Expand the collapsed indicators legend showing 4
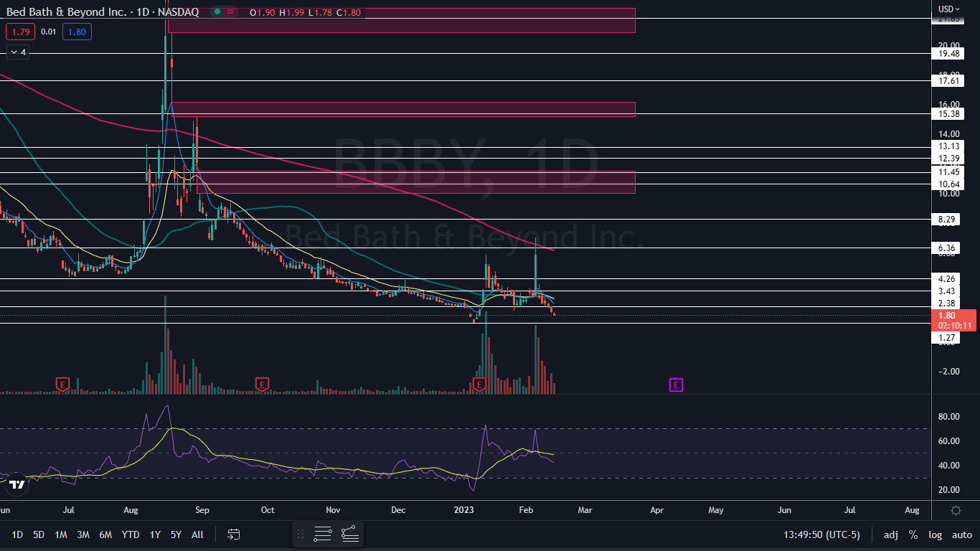 pyautogui.click(x=18, y=52)
